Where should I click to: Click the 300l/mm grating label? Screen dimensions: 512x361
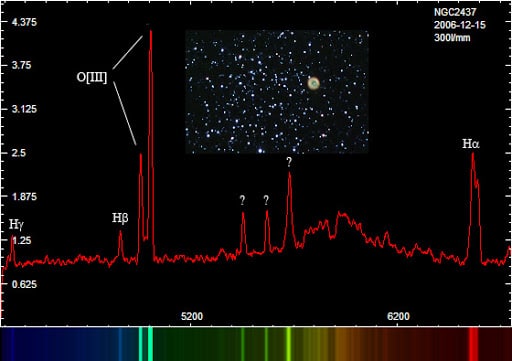(452, 37)
